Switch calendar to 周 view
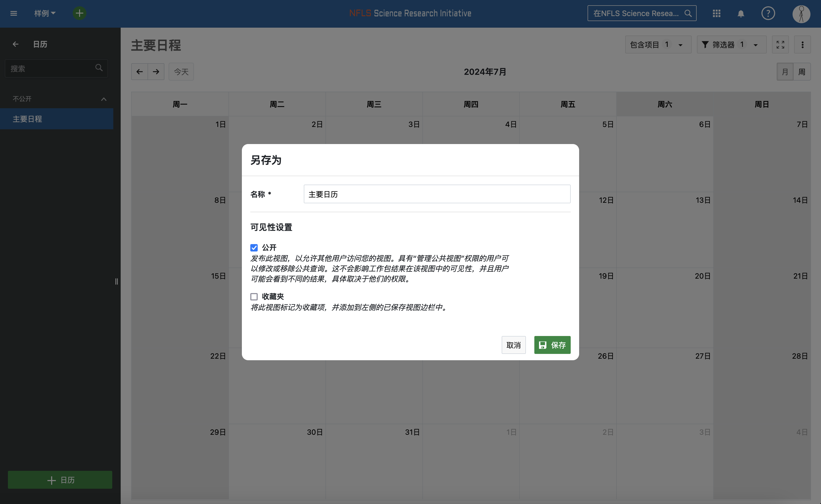This screenshot has height=504, width=821. pyautogui.click(x=802, y=72)
